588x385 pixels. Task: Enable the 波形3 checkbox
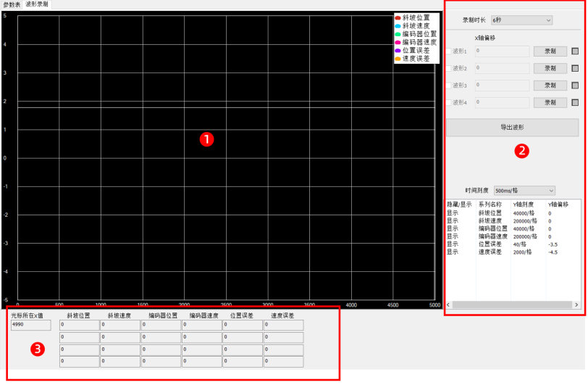click(x=448, y=86)
